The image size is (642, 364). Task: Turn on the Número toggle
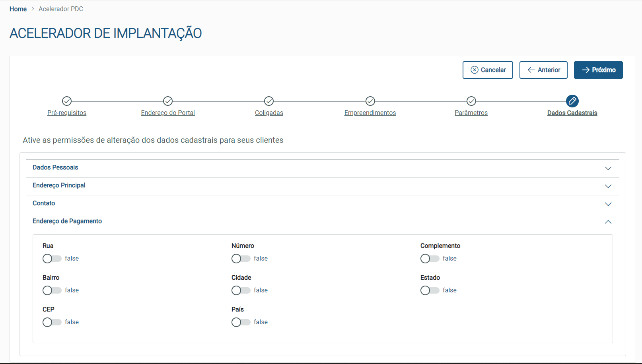[x=241, y=259]
